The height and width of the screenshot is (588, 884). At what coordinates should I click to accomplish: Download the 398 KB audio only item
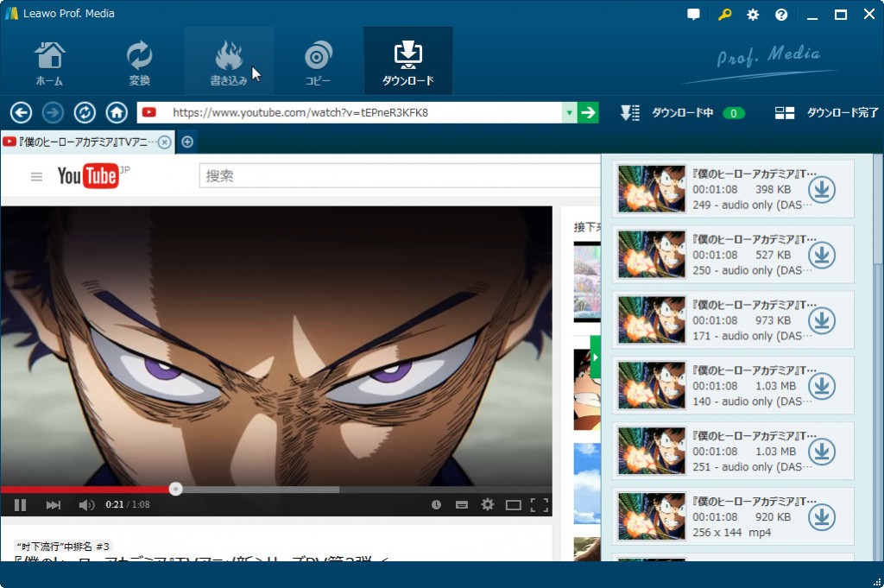(821, 189)
